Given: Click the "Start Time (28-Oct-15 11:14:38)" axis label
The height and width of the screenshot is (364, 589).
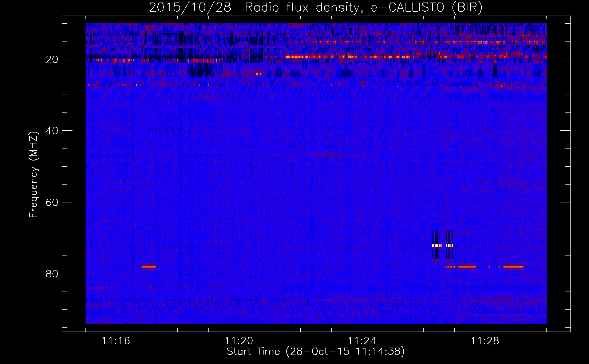Looking at the screenshot, I should pyautogui.click(x=316, y=352).
